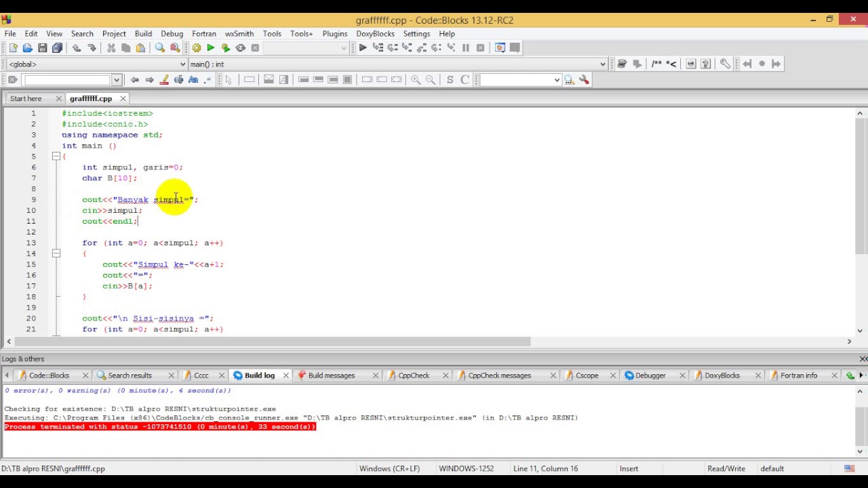
Task: Expand the right toolbar search combo box
Action: [x=557, y=80]
